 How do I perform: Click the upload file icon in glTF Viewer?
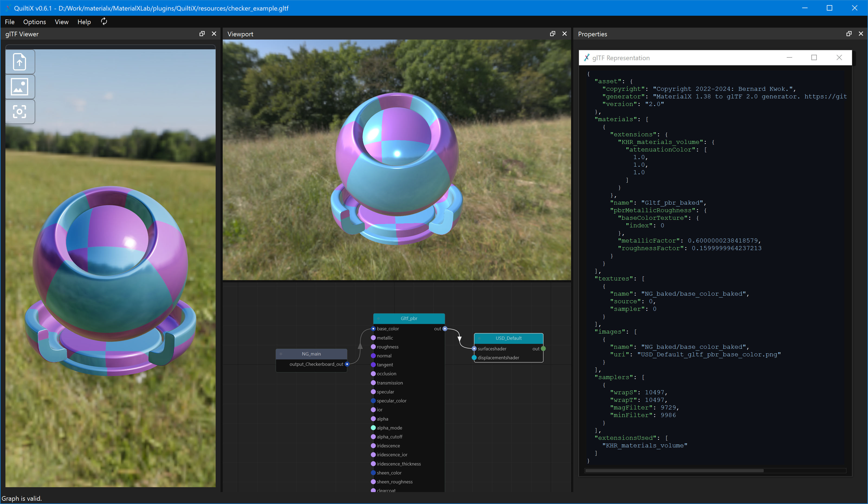click(x=20, y=62)
